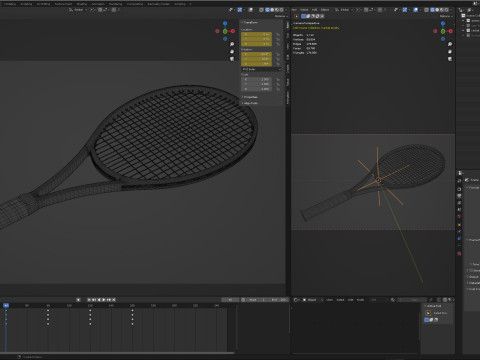Choose the blue 'set new selection' mode icon
480x360 pixels.
point(303,16)
